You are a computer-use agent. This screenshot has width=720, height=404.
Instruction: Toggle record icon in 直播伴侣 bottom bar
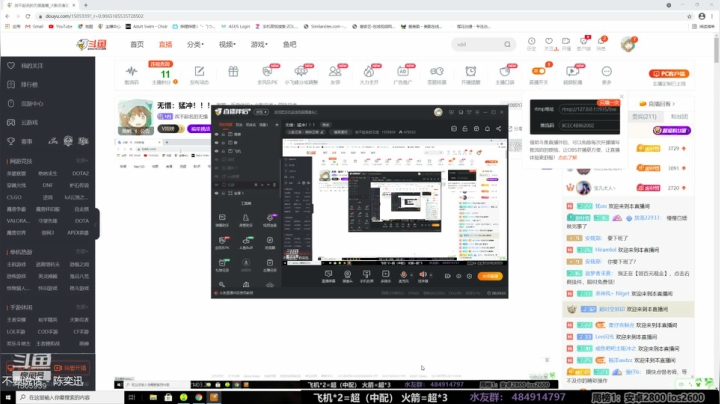448,276
